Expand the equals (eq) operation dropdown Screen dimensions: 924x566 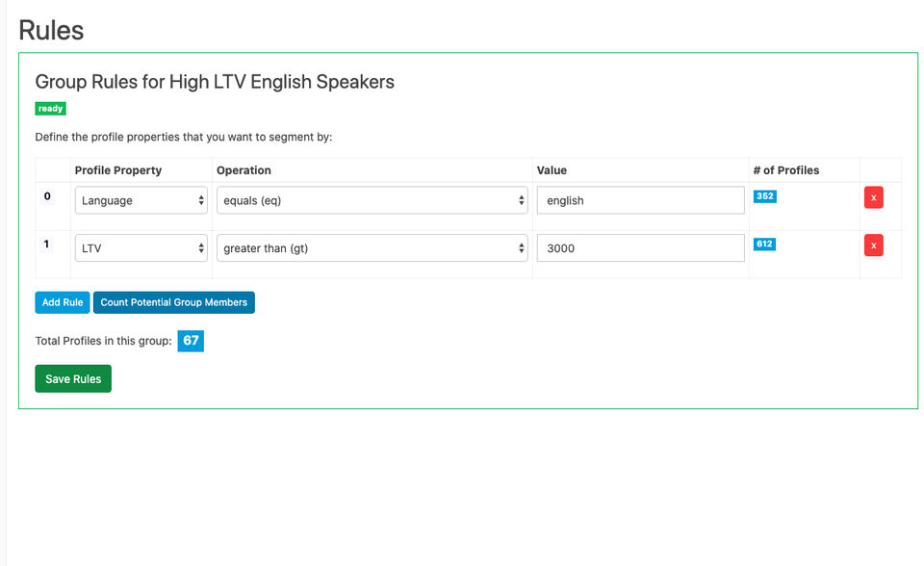point(372,200)
